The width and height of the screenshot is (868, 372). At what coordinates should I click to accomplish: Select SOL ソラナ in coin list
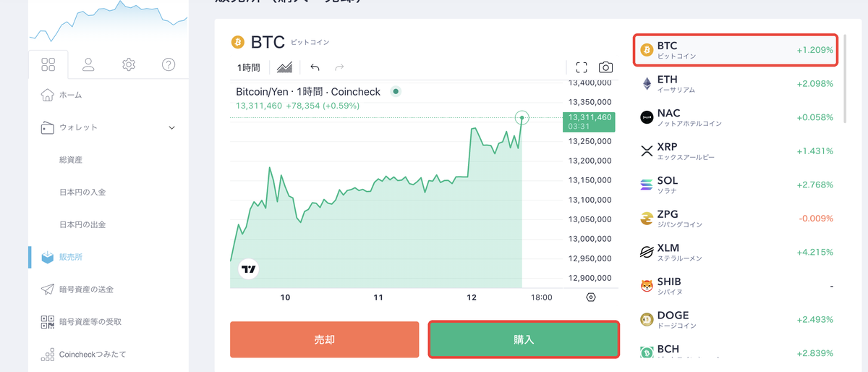click(x=736, y=185)
